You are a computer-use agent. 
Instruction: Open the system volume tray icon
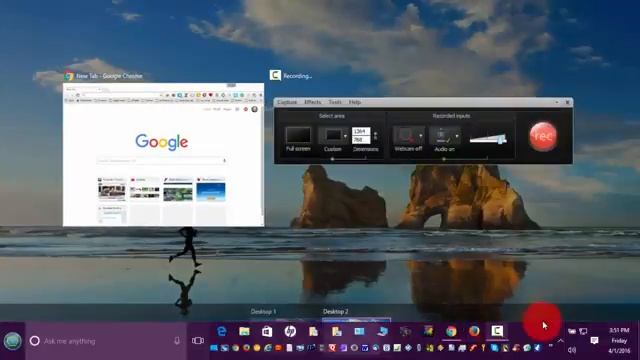[572, 350]
